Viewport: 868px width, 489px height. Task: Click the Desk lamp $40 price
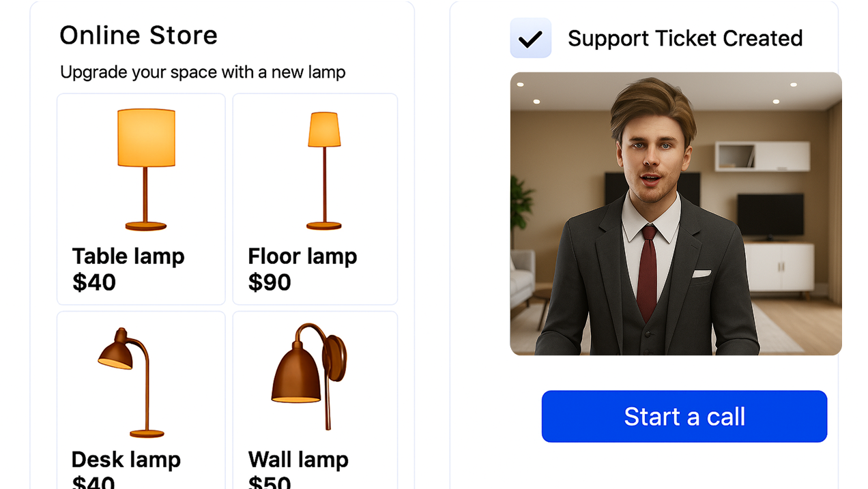coord(93,481)
